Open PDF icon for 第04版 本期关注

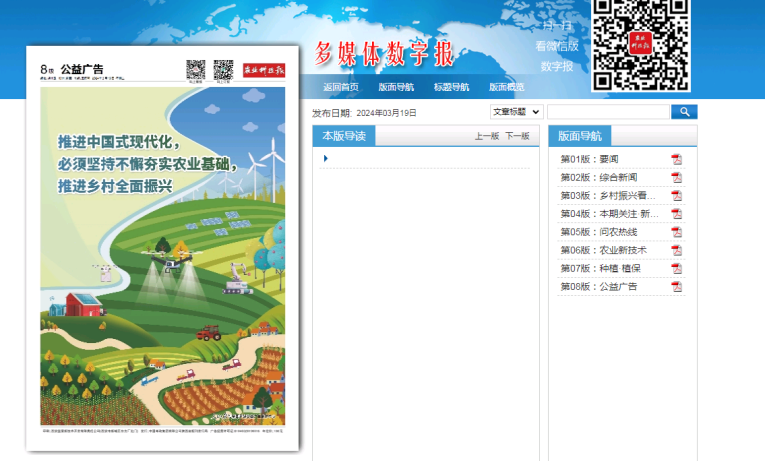click(676, 214)
